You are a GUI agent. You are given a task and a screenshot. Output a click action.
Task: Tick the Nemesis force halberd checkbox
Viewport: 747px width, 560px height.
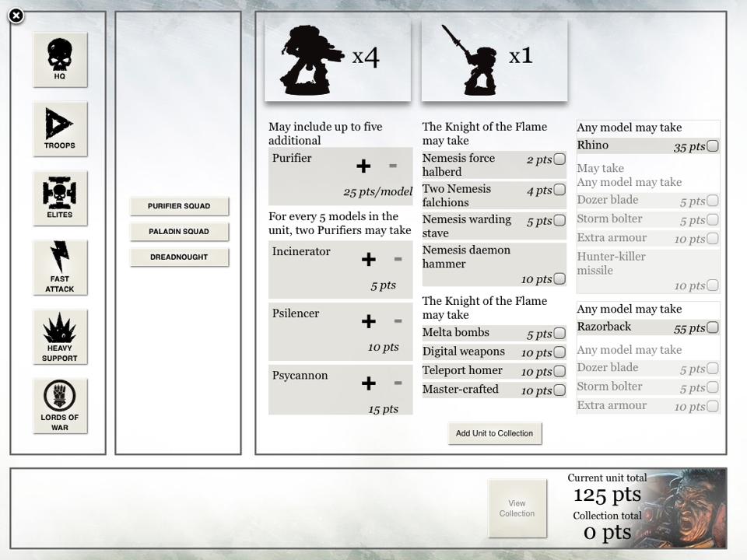(x=559, y=159)
